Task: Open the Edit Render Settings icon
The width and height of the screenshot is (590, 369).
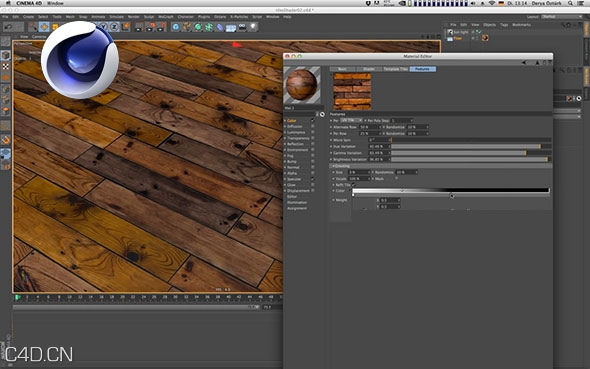Action: pyautogui.click(x=162, y=27)
